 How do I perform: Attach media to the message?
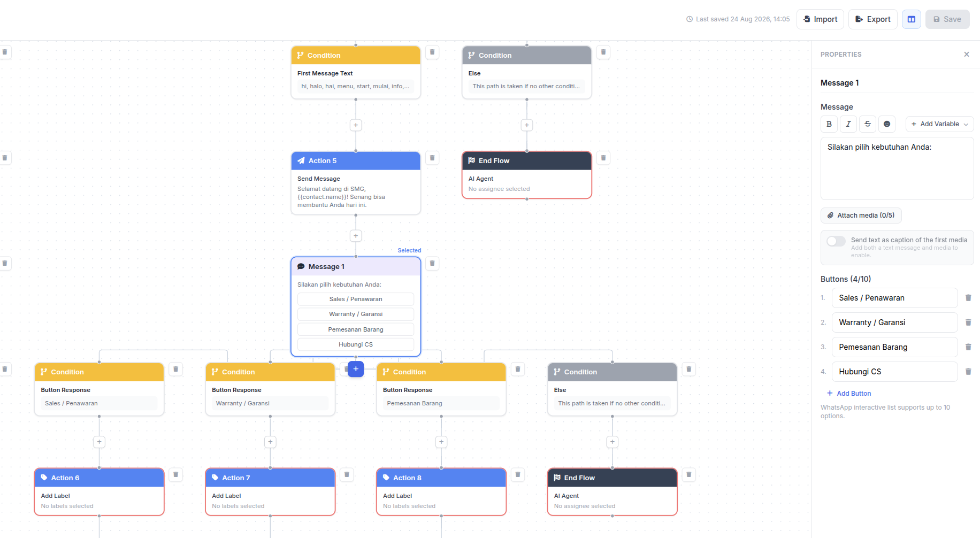pyautogui.click(x=861, y=216)
